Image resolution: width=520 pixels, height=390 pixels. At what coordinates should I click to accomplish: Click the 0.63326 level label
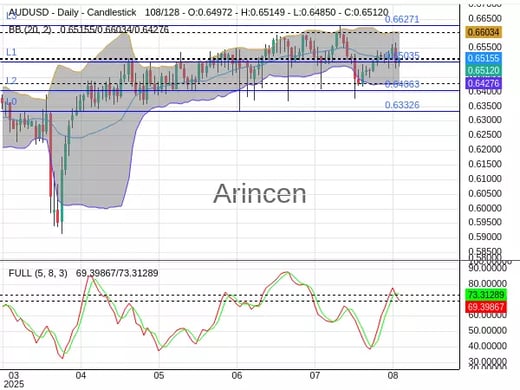[x=402, y=105]
